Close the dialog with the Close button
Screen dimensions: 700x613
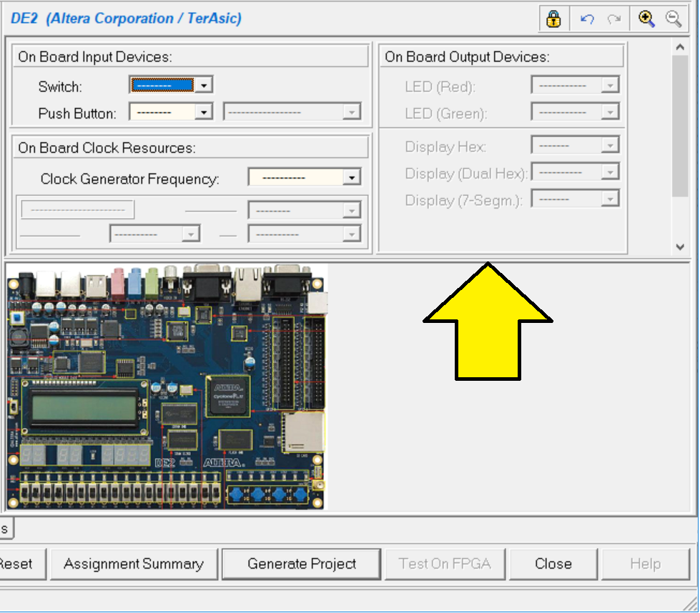[x=553, y=564]
